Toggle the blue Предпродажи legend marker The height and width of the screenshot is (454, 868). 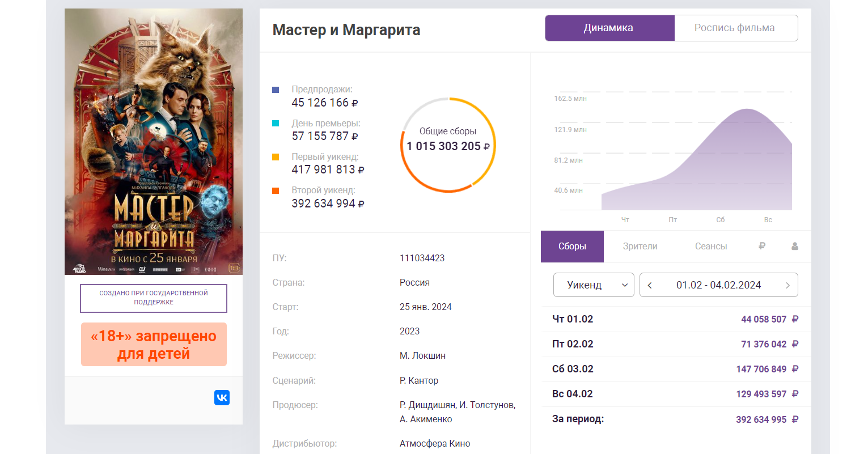coord(276,89)
